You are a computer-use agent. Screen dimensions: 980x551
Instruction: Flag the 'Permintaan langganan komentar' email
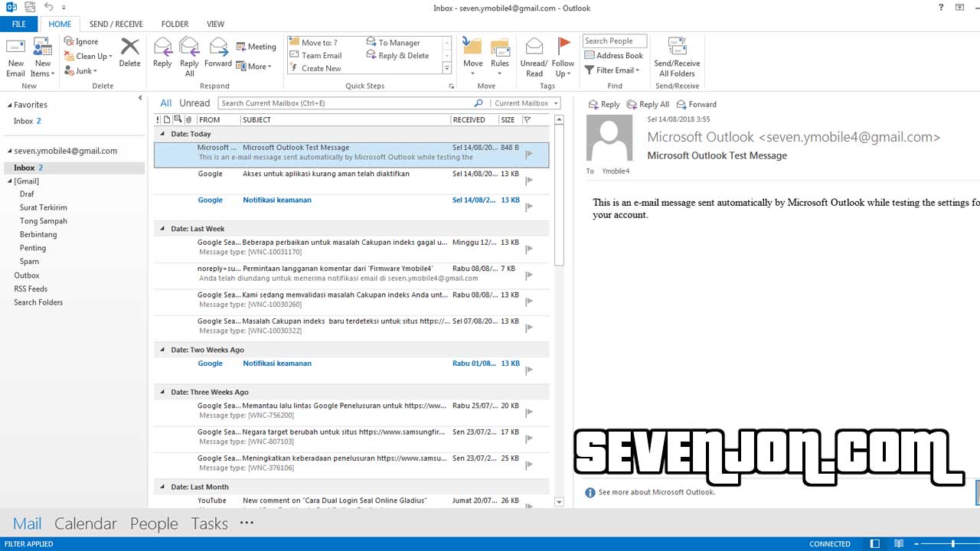(x=529, y=275)
